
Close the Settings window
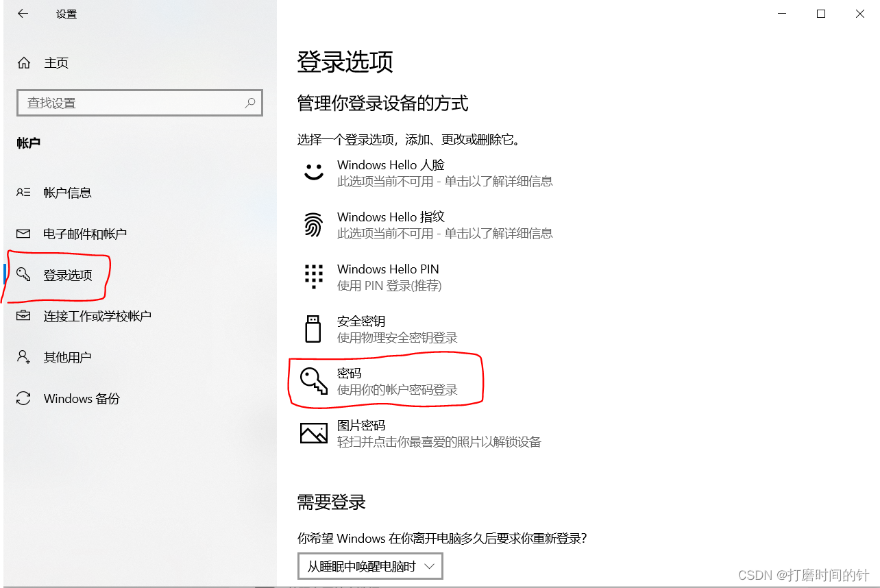[x=859, y=14]
